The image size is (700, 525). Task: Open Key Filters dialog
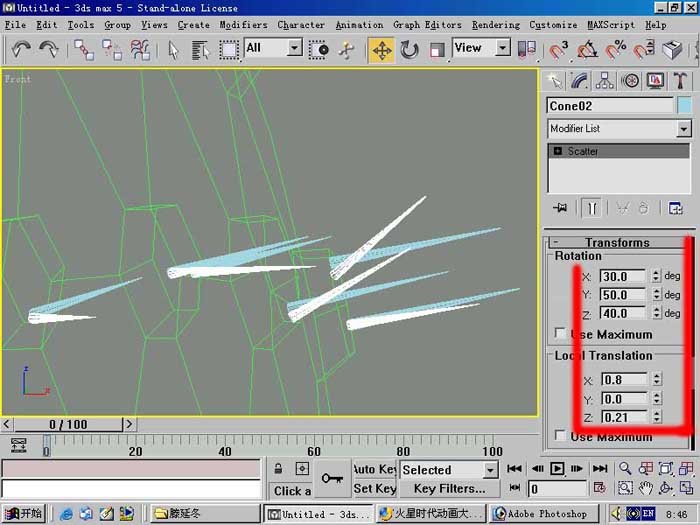[x=449, y=489]
